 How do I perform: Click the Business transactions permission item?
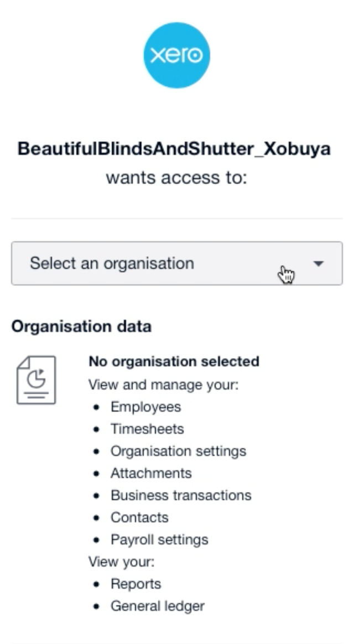point(181,495)
